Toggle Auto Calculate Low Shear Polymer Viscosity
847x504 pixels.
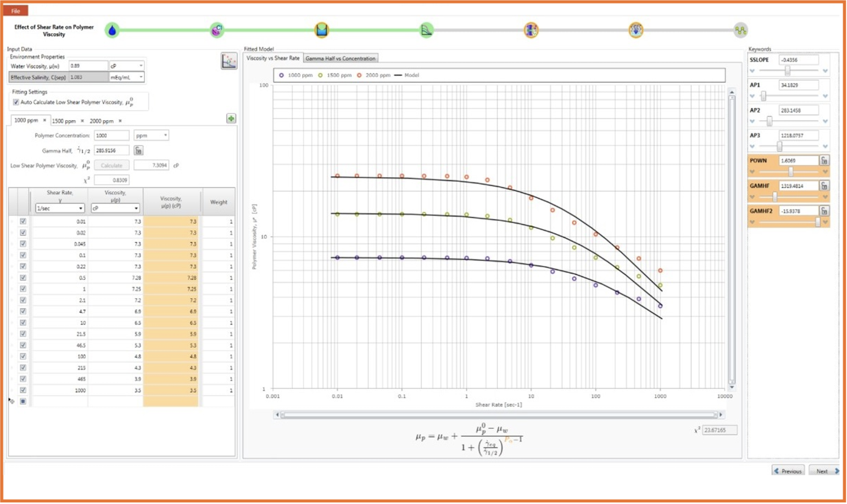tap(16, 102)
